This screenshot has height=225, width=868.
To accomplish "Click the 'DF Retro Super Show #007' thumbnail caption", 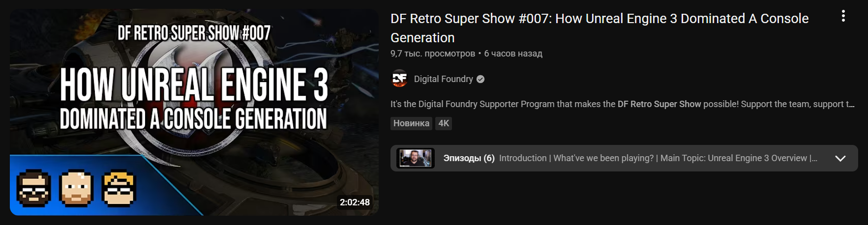I will (194, 33).
